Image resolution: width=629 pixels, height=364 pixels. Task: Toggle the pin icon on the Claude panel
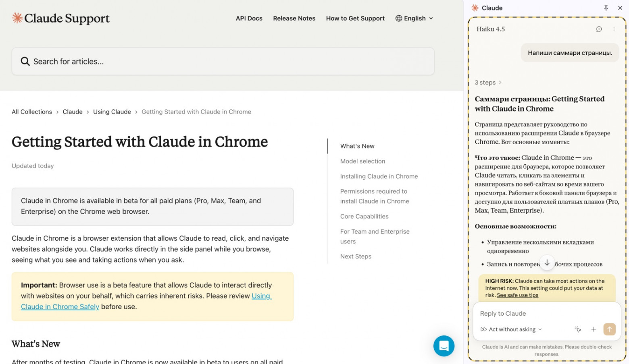click(x=606, y=8)
